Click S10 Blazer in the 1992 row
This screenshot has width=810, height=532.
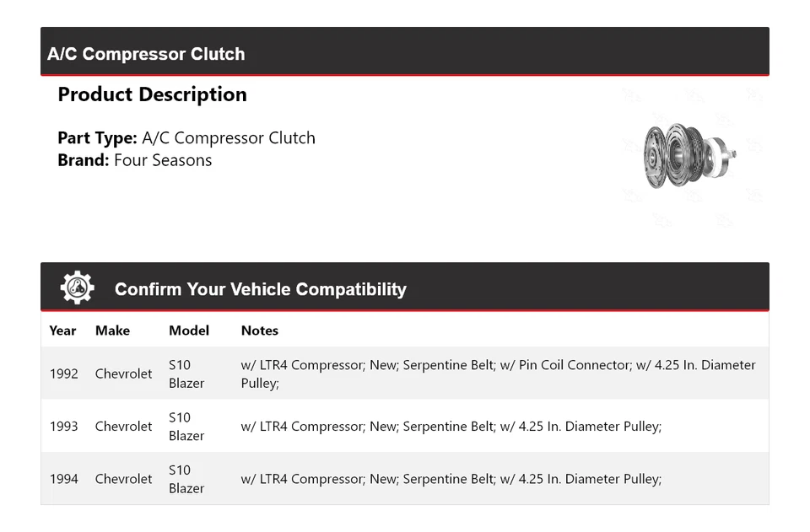click(x=186, y=373)
